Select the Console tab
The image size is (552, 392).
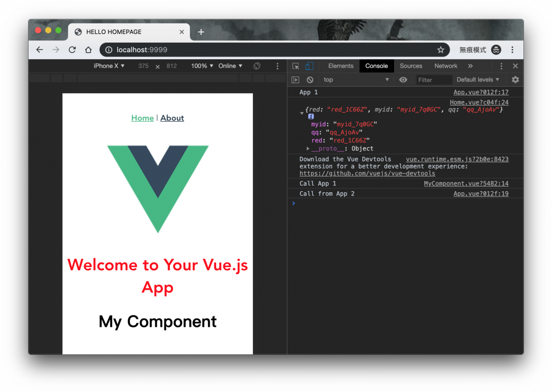[376, 66]
